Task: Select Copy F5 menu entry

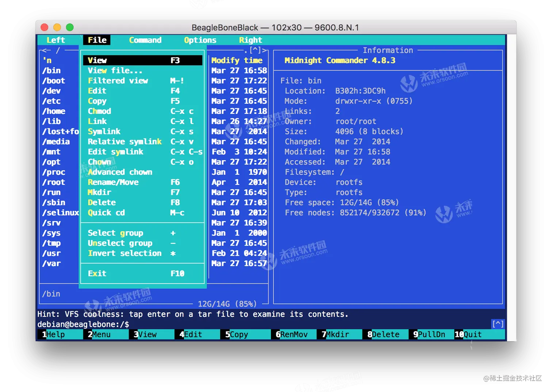Action: tap(143, 101)
